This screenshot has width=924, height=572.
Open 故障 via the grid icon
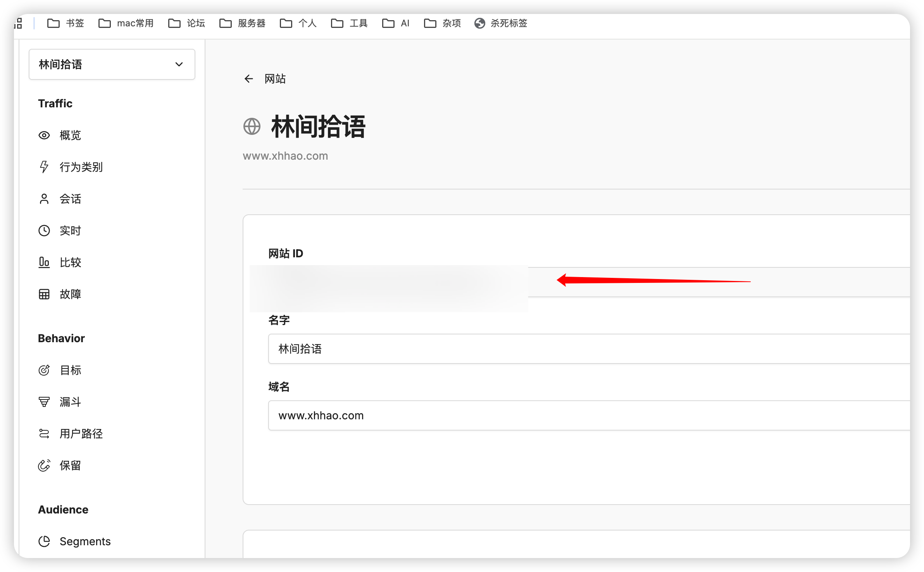(x=44, y=294)
